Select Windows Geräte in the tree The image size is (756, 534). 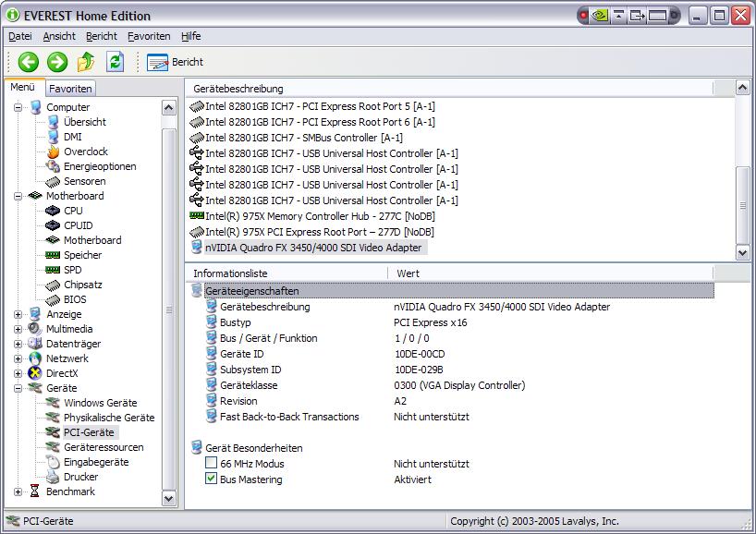coord(101,403)
